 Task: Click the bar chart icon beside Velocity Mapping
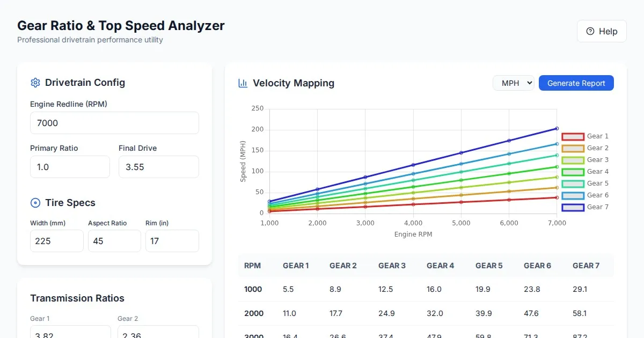click(x=243, y=83)
